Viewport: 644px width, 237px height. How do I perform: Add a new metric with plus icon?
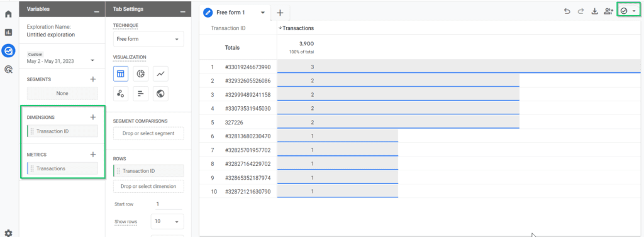point(93,155)
